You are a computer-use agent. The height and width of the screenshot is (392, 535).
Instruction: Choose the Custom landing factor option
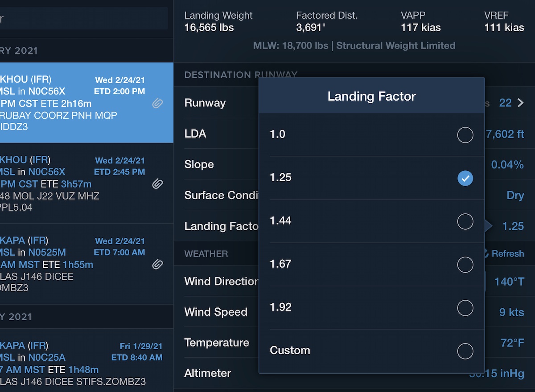coord(465,351)
